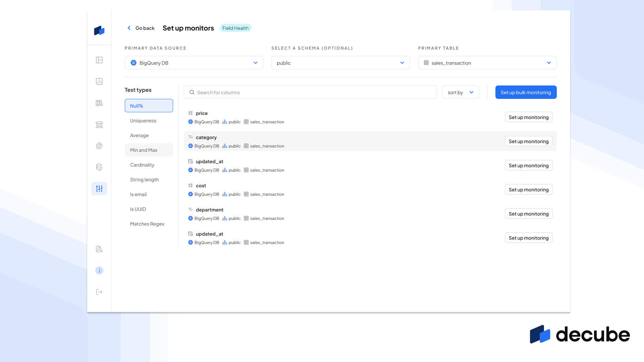Set up monitoring for price column
Screen dimensions: 644x362
point(529,117)
